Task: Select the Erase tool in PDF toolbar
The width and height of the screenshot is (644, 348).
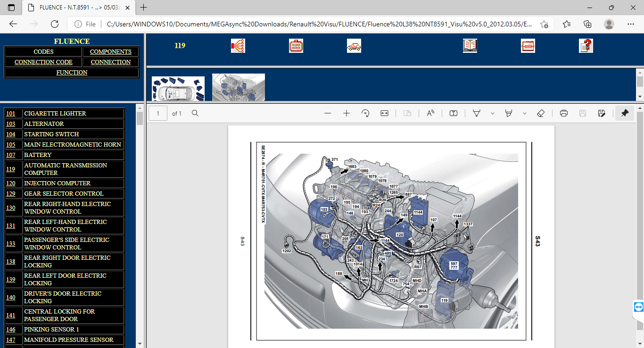Action: [541, 113]
